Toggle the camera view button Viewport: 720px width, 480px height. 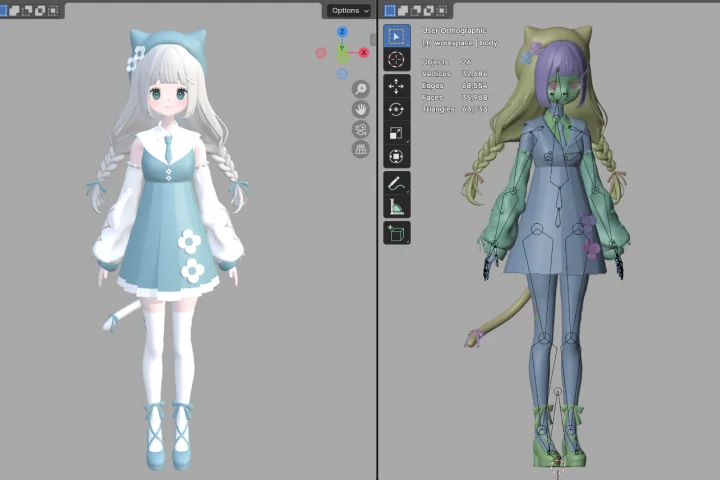(361, 129)
